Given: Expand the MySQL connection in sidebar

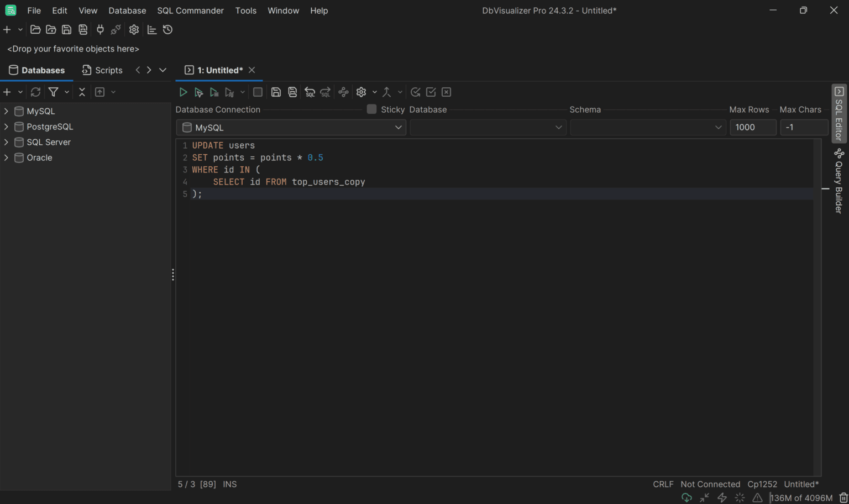Looking at the screenshot, I should (x=6, y=111).
